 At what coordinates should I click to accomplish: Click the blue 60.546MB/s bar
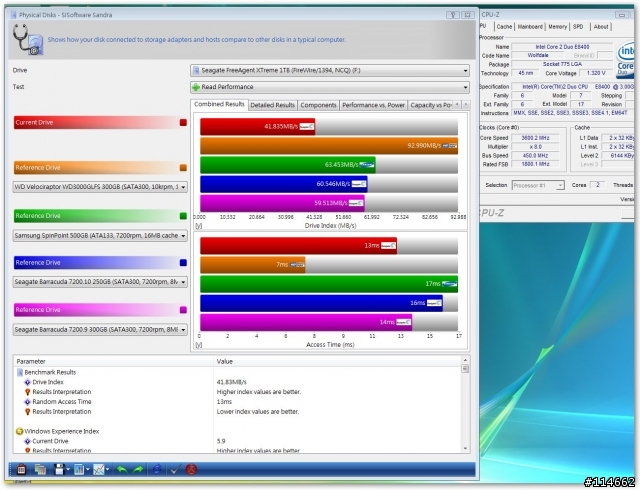[x=284, y=184]
